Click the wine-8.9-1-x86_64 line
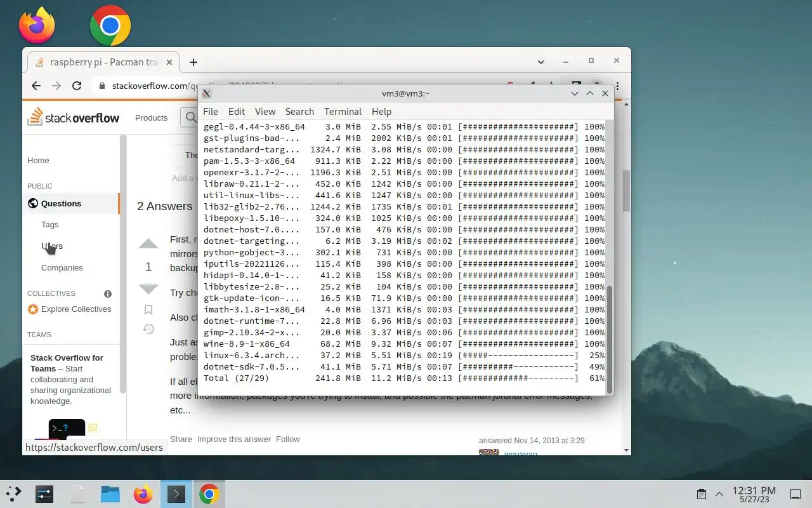The width and height of the screenshot is (812, 508). point(404,344)
